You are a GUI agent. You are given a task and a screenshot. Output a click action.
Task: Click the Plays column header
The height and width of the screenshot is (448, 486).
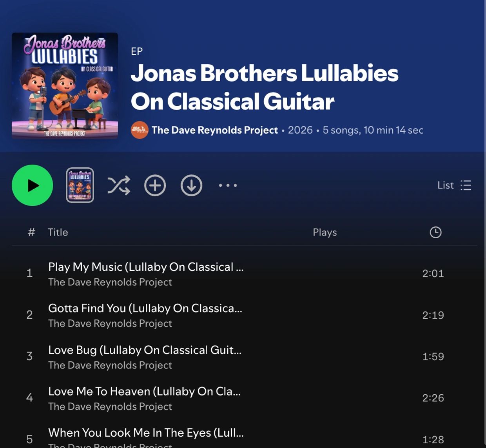(x=325, y=232)
